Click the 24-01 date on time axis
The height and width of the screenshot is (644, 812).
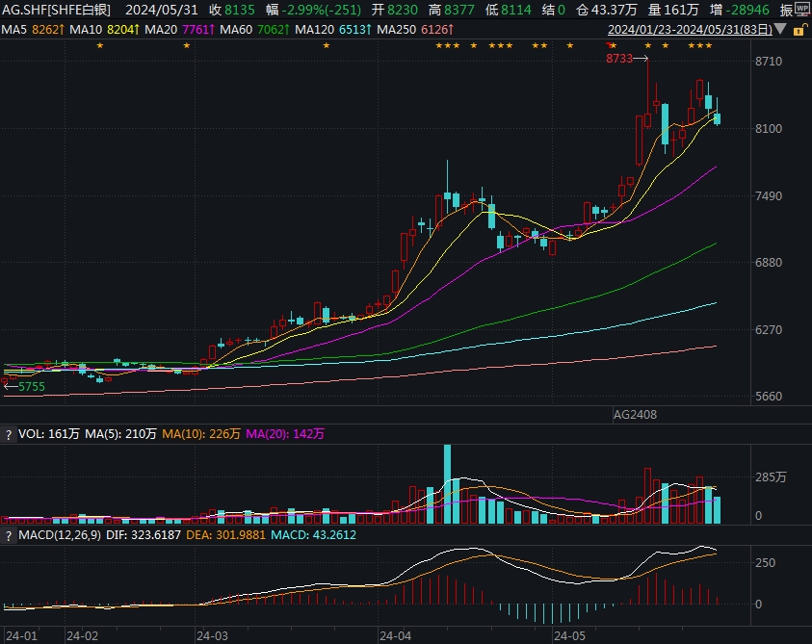pyautogui.click(x=21, y=635)
